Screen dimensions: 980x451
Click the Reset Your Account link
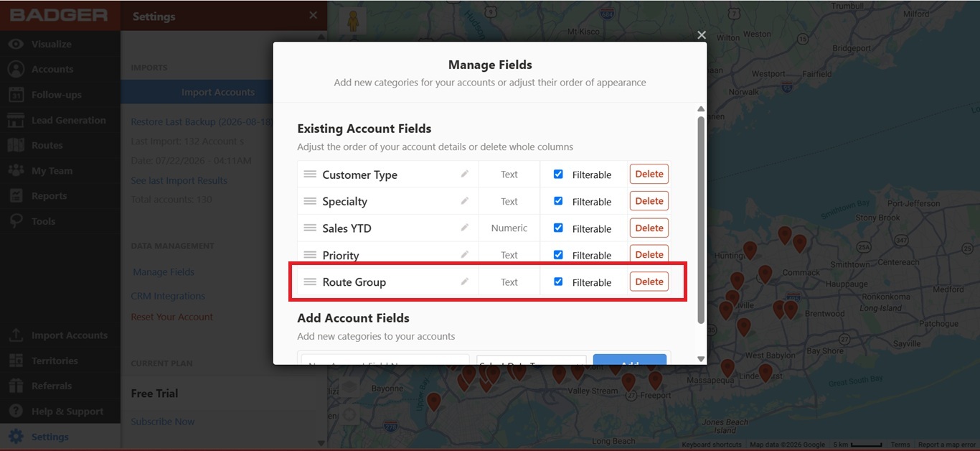click(x=172, y=317)
